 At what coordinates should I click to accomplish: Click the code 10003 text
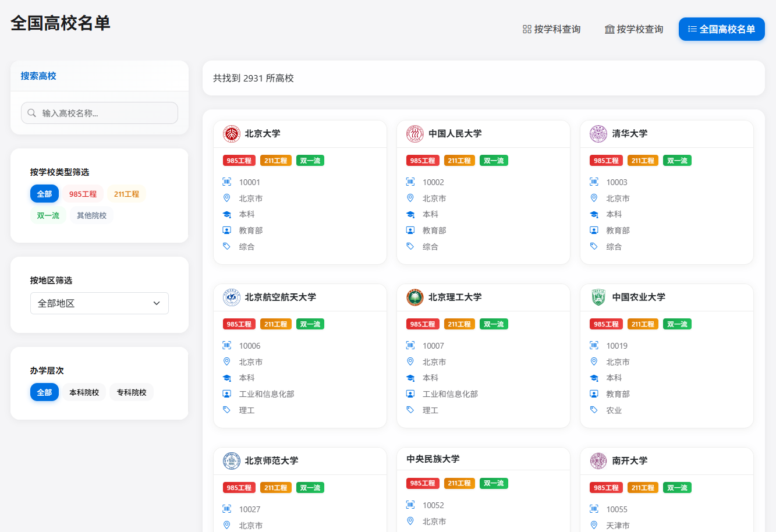pyautogui.click(x=616, y=182)
